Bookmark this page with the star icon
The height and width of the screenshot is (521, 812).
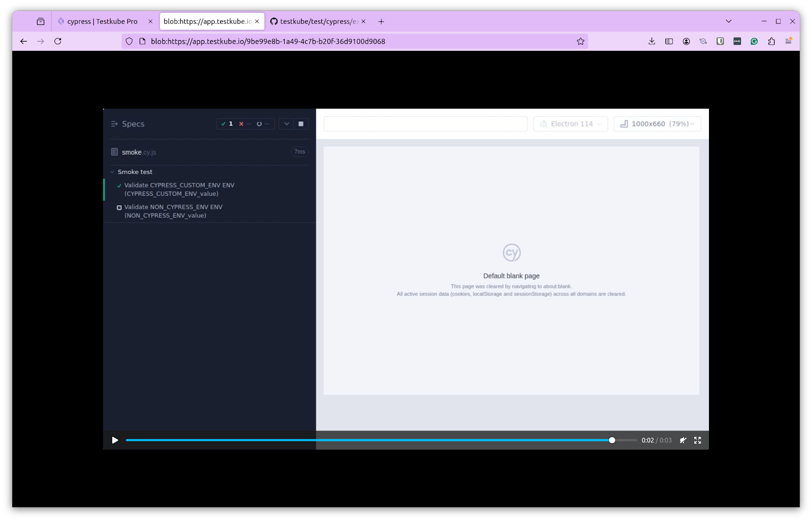coord(581,42)
